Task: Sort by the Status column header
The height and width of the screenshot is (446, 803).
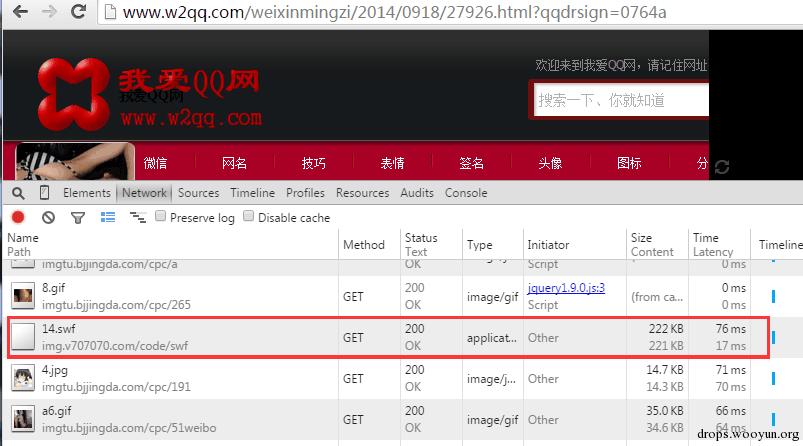Action: (x=421, y=238)
